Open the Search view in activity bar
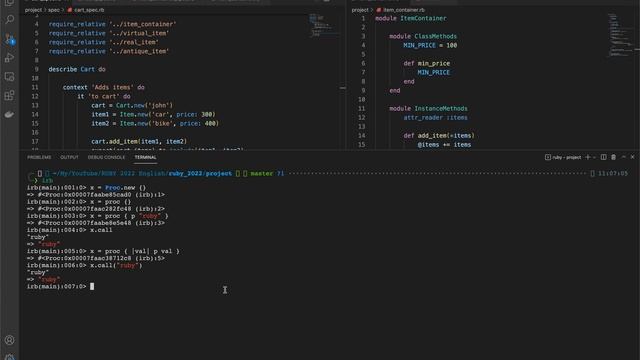The height and width of the screenshot is (360, 640). (x=9, y=19)
